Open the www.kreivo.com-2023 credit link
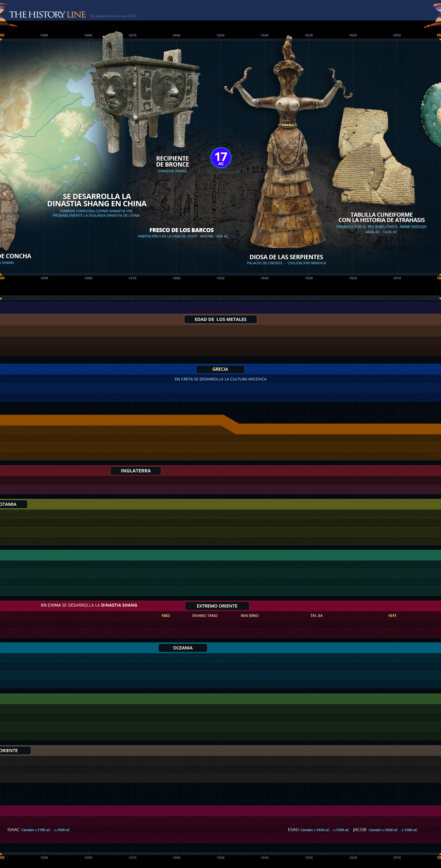This screenshot has height=868, width=441. [x=113, y=16]
